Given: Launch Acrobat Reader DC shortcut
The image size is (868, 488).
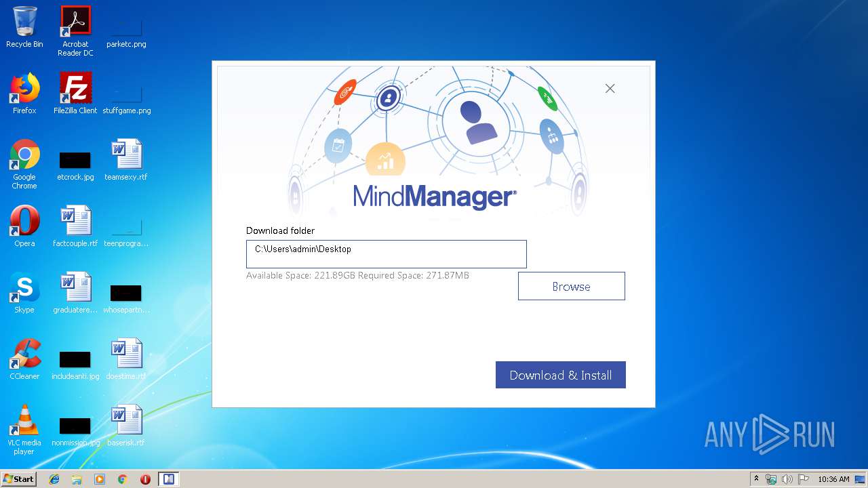Looking at the screenshot, I should pos(75,32).
